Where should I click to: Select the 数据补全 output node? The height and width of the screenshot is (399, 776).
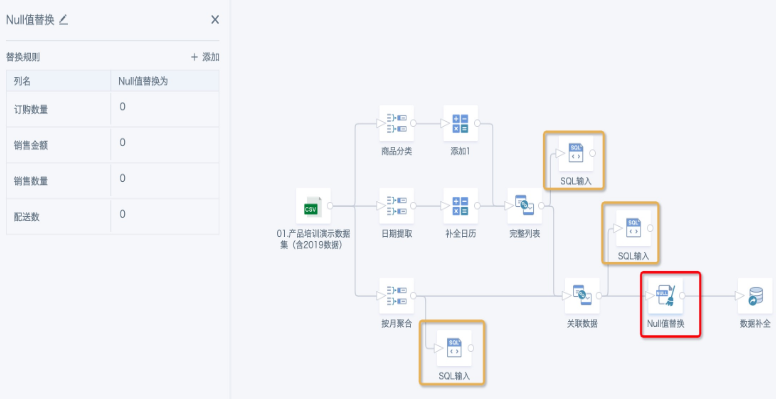pos(755,296)
